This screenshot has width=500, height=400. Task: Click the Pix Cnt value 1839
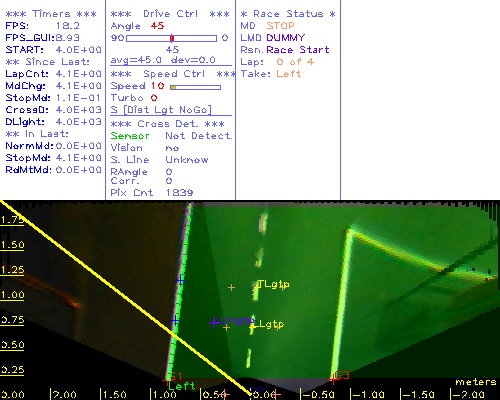click(179, 193)
